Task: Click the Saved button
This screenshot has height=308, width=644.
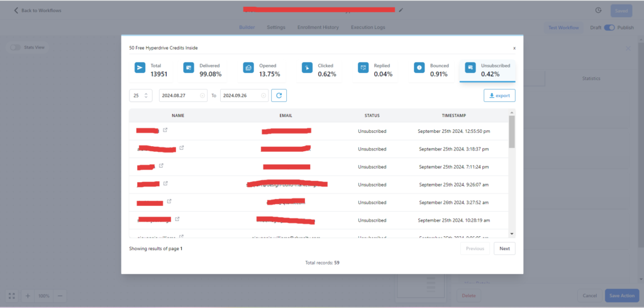Action: [x=621, y=11]
